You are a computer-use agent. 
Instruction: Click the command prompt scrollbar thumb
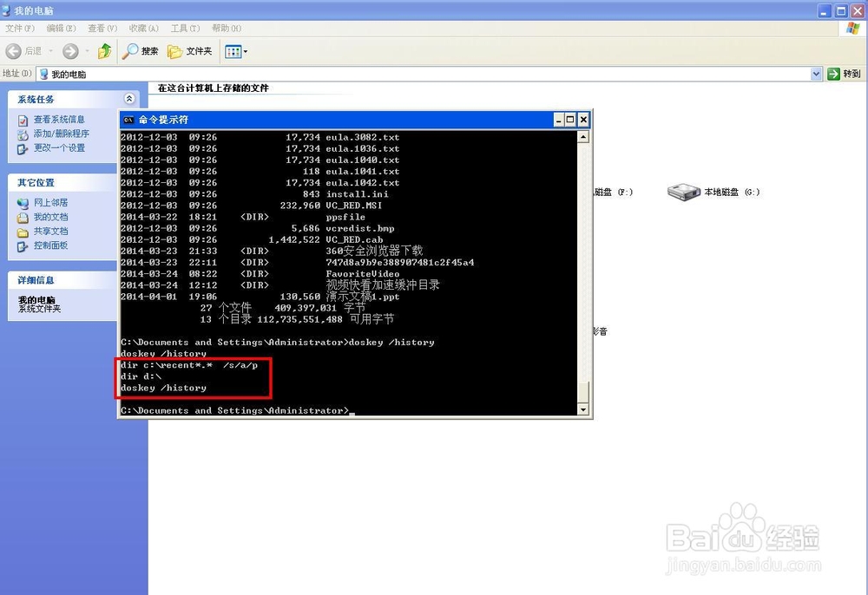pyautogui.click(x=583, y=392)
